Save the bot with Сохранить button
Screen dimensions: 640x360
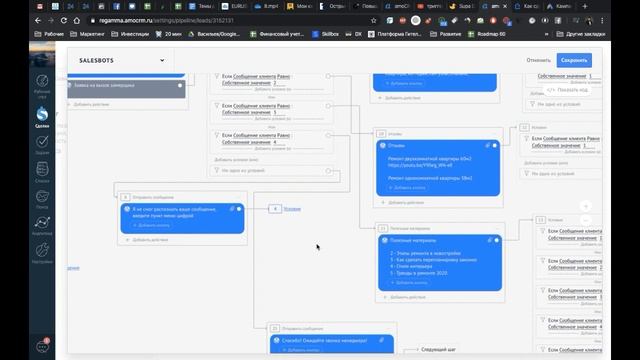click(x=574, y=60)
